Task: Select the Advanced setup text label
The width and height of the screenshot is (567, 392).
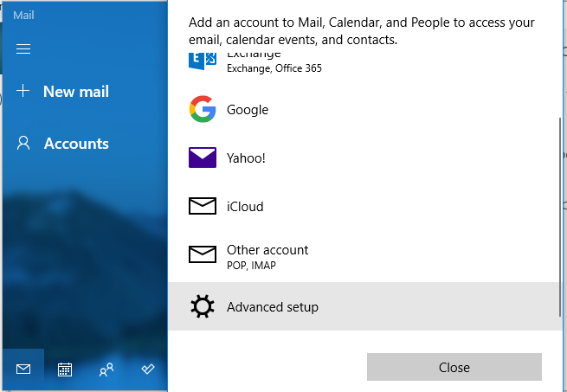Action: (x=273, y=306)
